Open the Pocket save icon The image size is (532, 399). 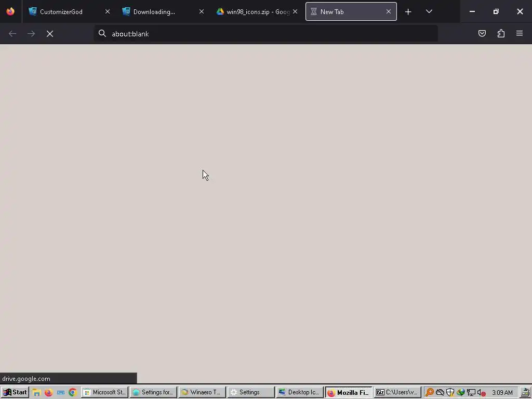pos(482,33)
